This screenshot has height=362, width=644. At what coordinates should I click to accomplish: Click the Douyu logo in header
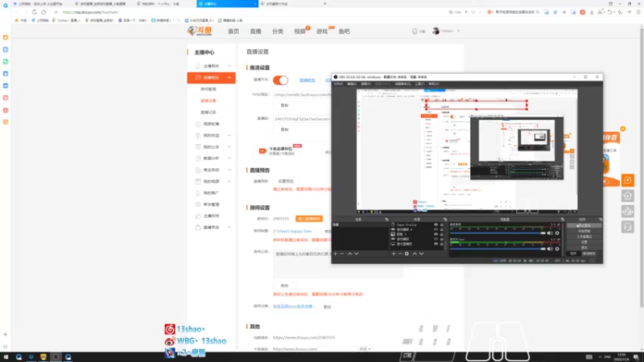tap(200, 31)
